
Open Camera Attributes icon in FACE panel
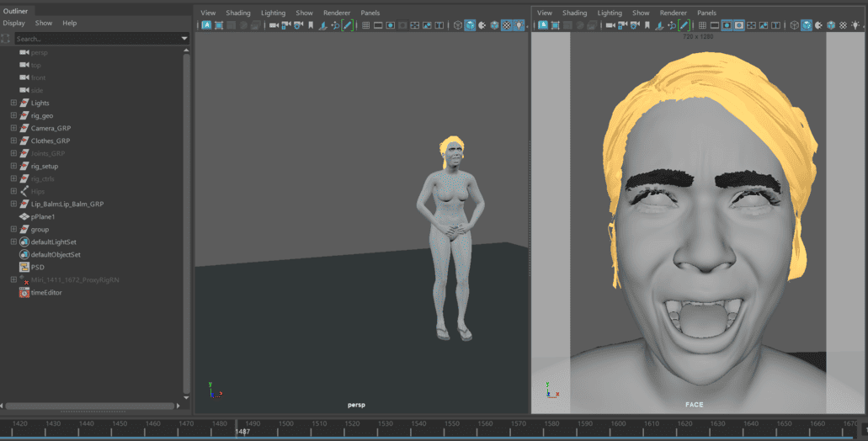[x=635, y=25]
